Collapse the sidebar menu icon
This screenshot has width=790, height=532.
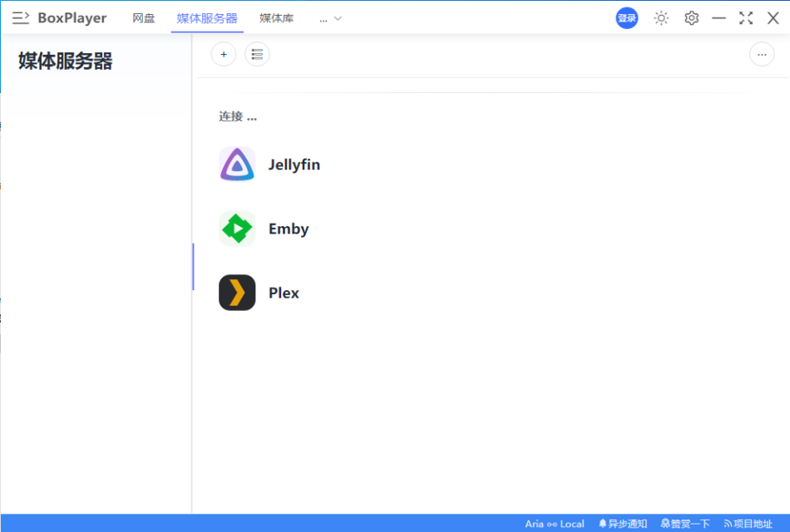21,18
